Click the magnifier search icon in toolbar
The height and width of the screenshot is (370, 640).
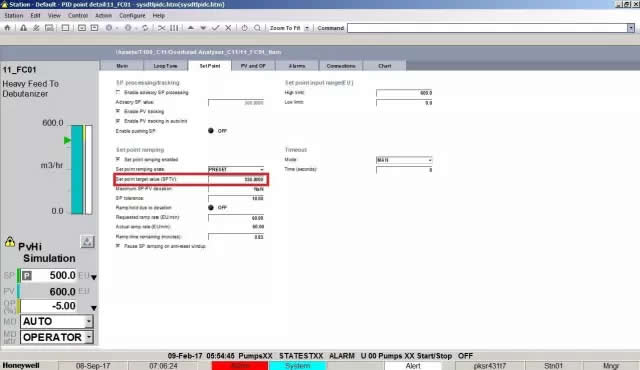[x=257, y=28]
